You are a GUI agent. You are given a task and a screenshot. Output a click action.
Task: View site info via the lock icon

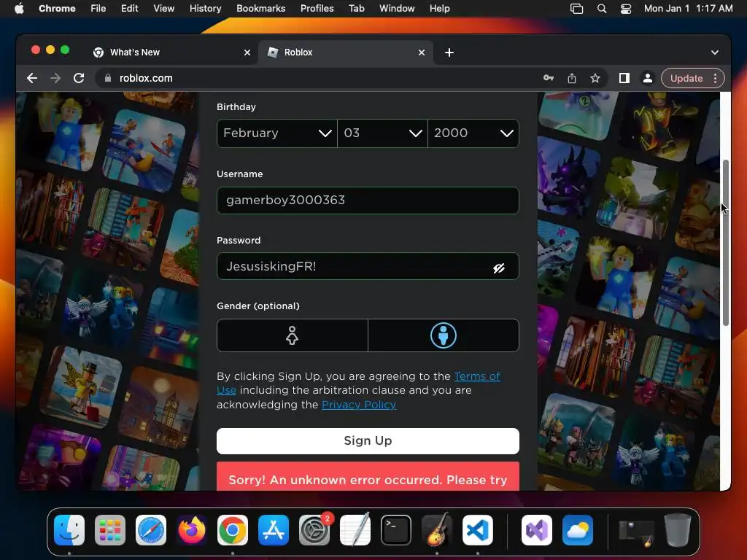click(x=108, y=78)
